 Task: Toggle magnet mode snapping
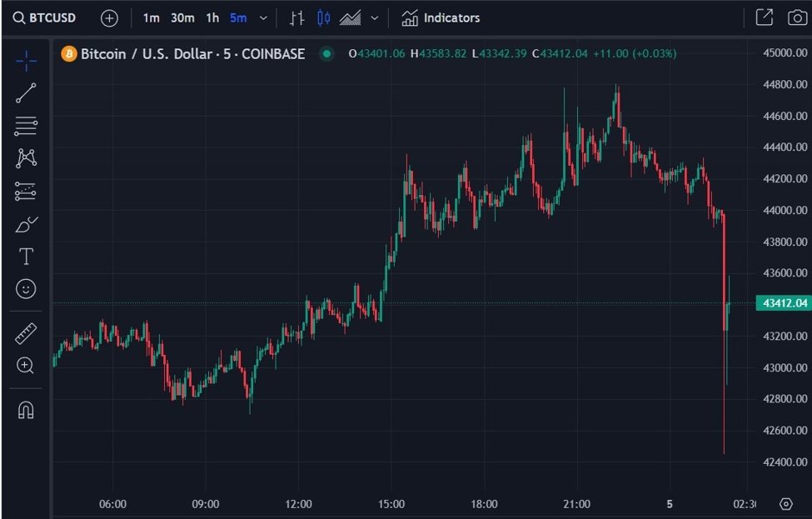click(26, 410)
